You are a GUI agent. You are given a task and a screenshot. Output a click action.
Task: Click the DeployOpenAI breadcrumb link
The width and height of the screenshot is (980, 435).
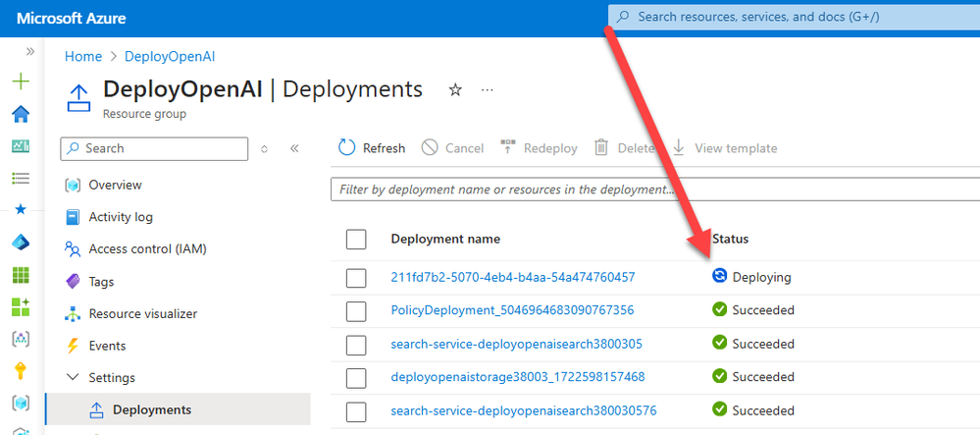[x=170, y=56]
